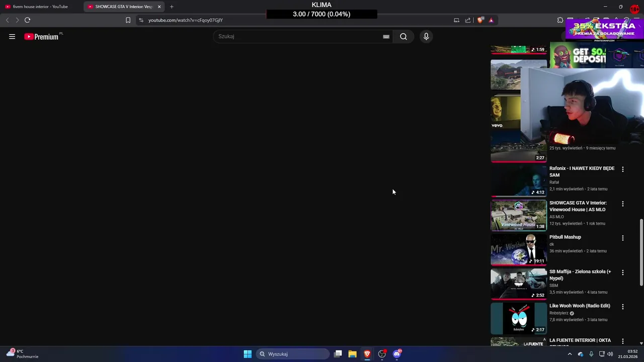Open SB Maffija - Zielona szkoła title

[x=580, y=275]
